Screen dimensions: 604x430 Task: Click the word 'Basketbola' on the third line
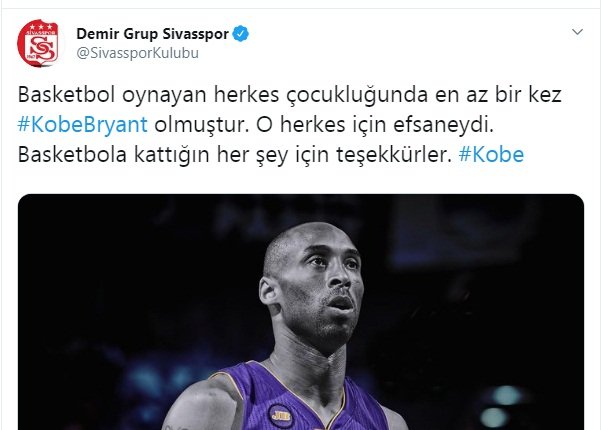coord(72,155)
